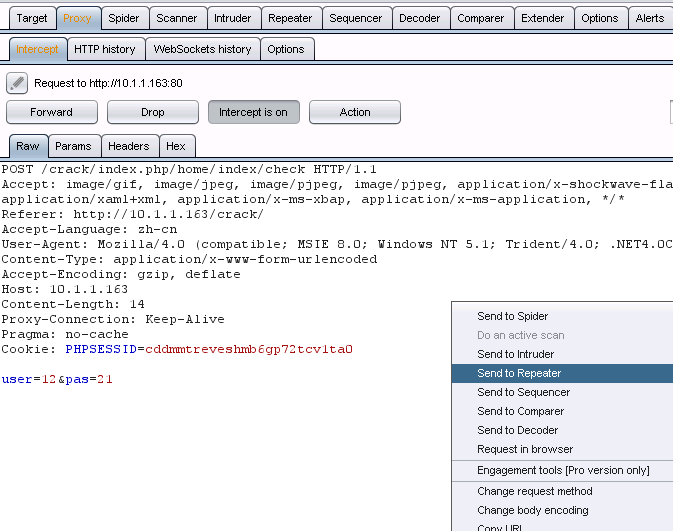The image size is (673, 531).
Task: Open the Intruder tab
Action: pos(232,18)
